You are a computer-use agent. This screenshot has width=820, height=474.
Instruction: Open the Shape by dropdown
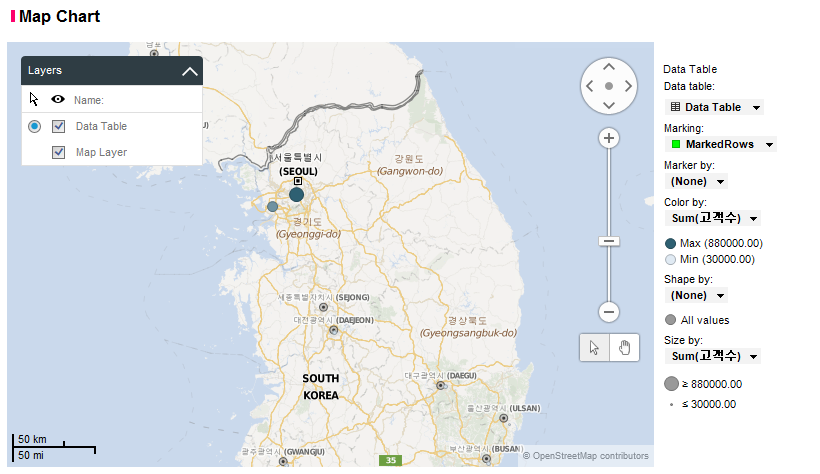pyautogui.click(x=696, y=296)
